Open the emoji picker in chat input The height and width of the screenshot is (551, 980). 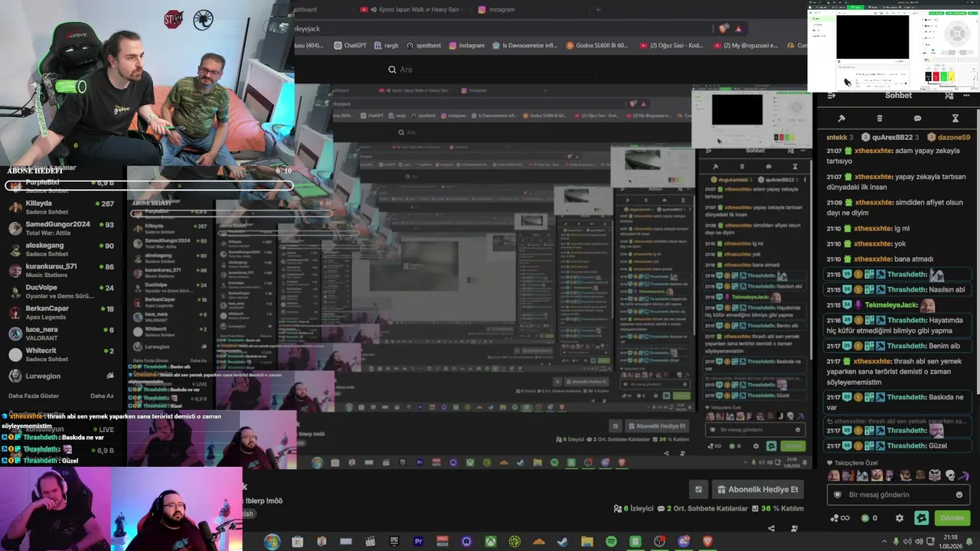pyautogui.click(x=959, y=494)
